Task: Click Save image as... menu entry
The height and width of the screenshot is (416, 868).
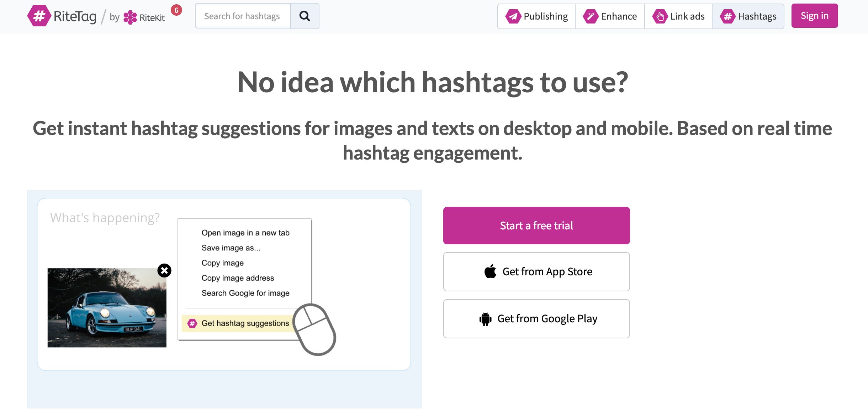Action: point(231,248)
